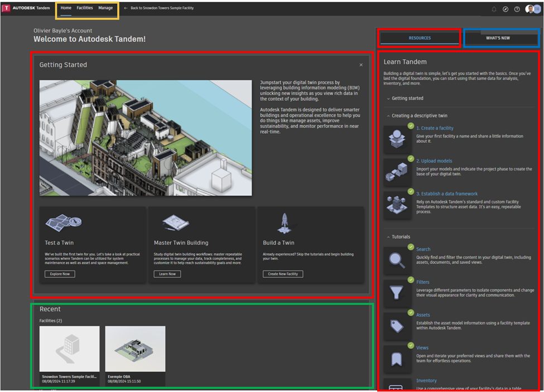Click the Views tutorial bookmark icon
The width and height of the screenshot is (544, 392).
(x=397, y=359)
